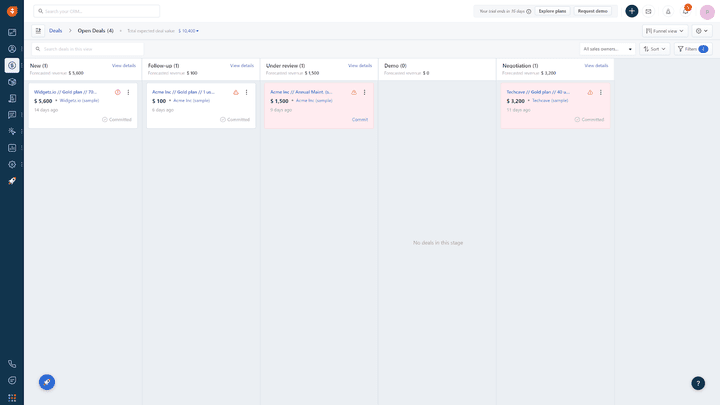Toggle Committed status on Techcave deal
This screenshot has height=405, width=720.
(x=589, y=119)
